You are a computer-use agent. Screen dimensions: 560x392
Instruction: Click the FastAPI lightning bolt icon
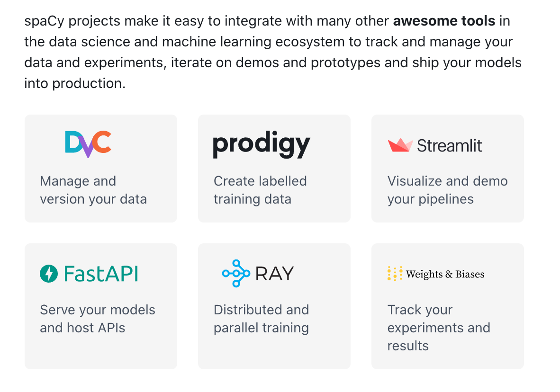click(48, 274)
